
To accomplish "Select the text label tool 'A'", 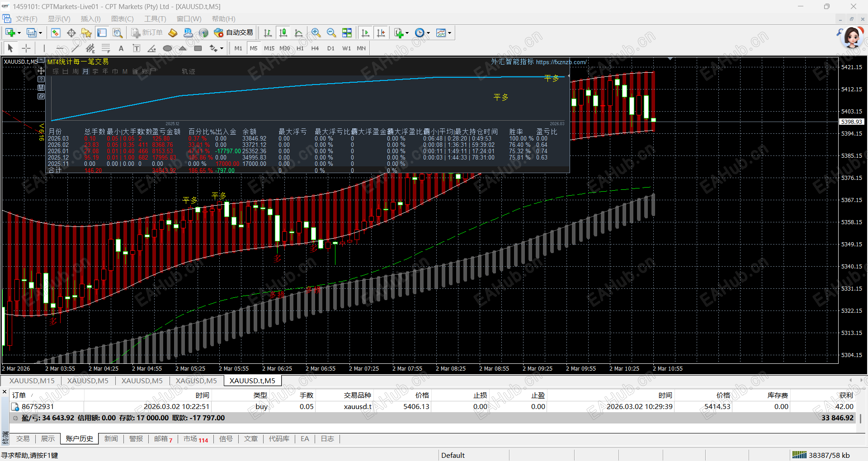I will (121, 48).
